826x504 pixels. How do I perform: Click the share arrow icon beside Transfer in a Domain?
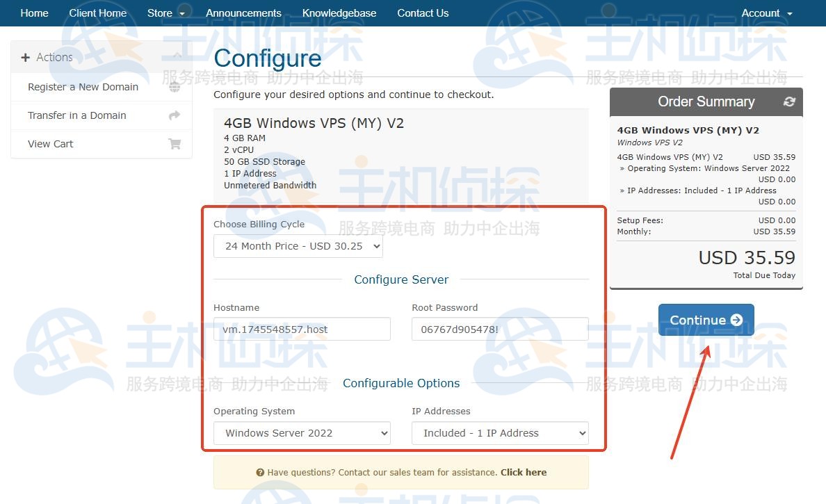tap(175, 115)
